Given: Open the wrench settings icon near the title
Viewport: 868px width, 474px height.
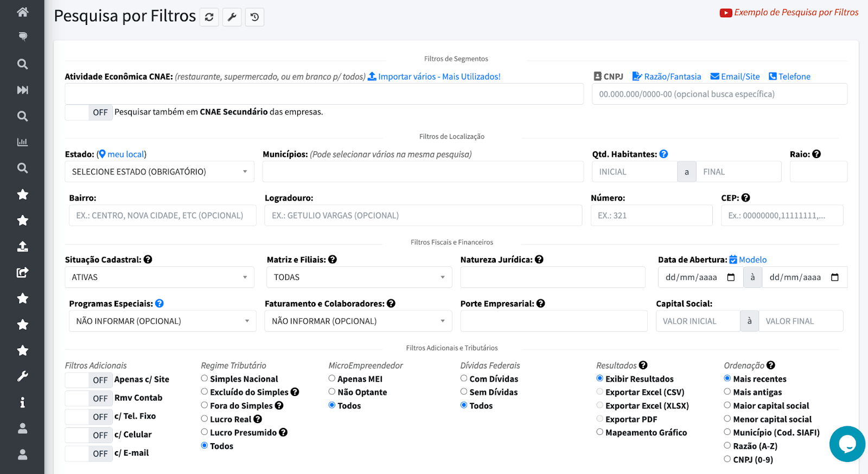Looking at the screenshot, I should coord(232,17).
